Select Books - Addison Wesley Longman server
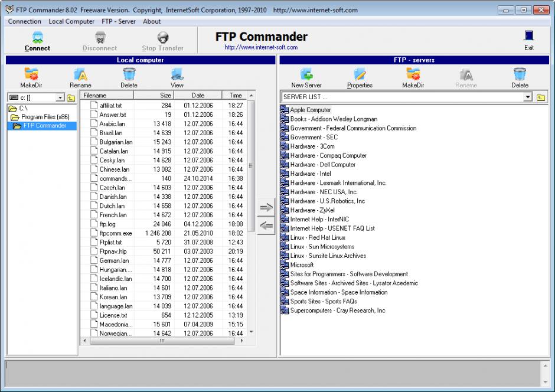The image size is (555, 392). point(334,119)
